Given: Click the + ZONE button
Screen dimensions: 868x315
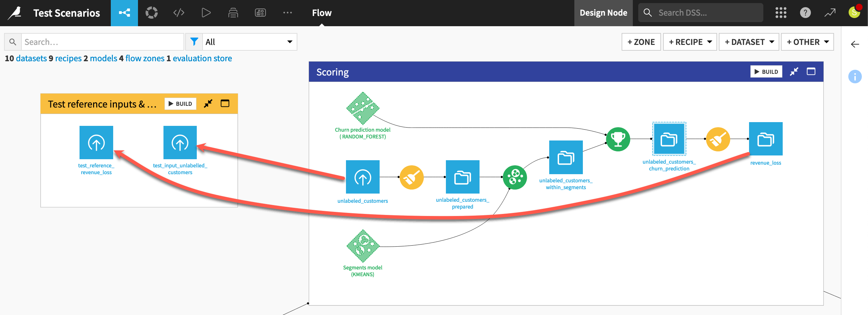Looking at the screenshot, I should [641, 42].
